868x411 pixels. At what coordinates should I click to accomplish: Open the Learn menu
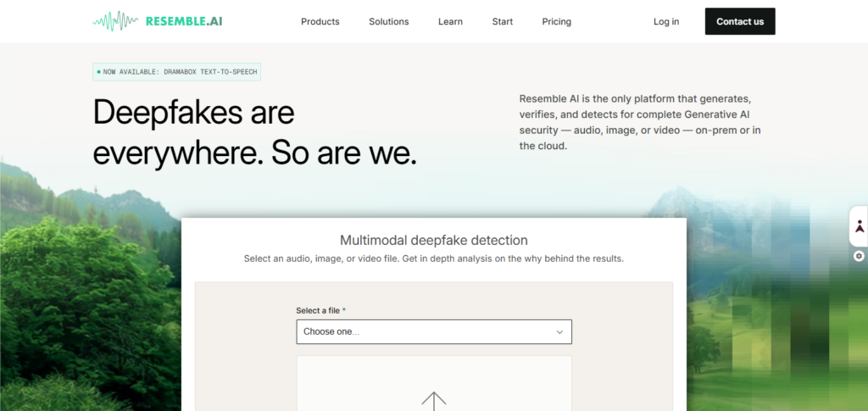(450, 21)
